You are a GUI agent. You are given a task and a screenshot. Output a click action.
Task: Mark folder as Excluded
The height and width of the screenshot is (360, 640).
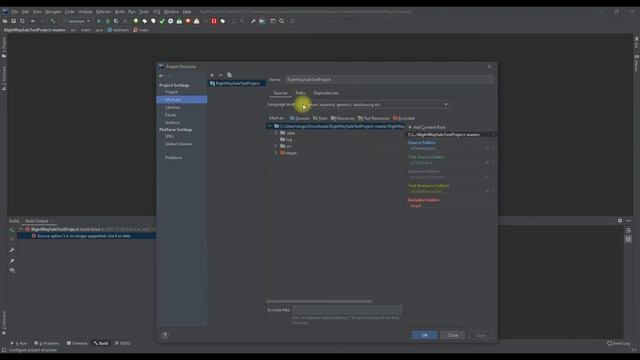tap(404, 118)
